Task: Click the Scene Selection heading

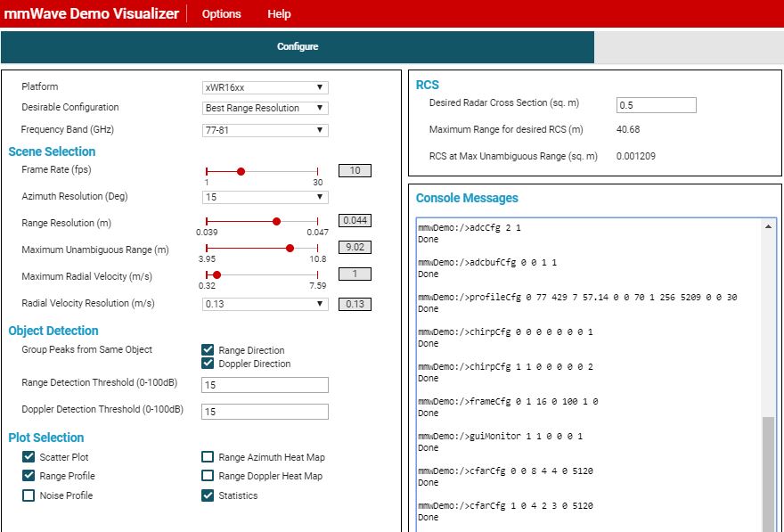Action: (x=52, y=151)
